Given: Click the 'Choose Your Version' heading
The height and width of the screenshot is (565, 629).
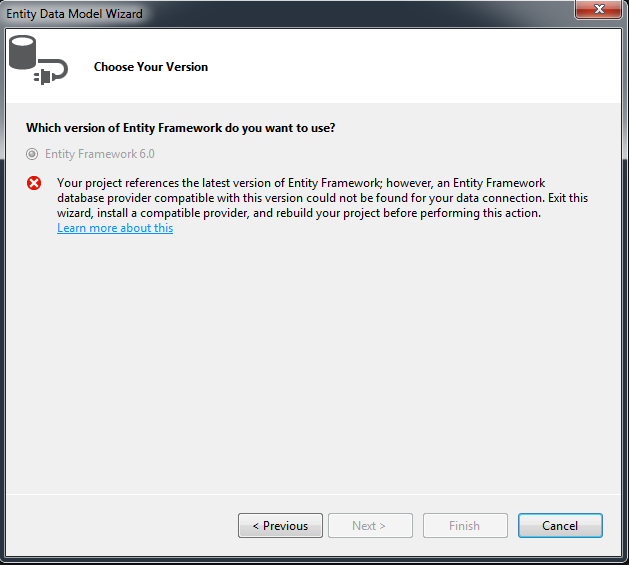Looking at the screenshot, I should click(x=151, y=67).
